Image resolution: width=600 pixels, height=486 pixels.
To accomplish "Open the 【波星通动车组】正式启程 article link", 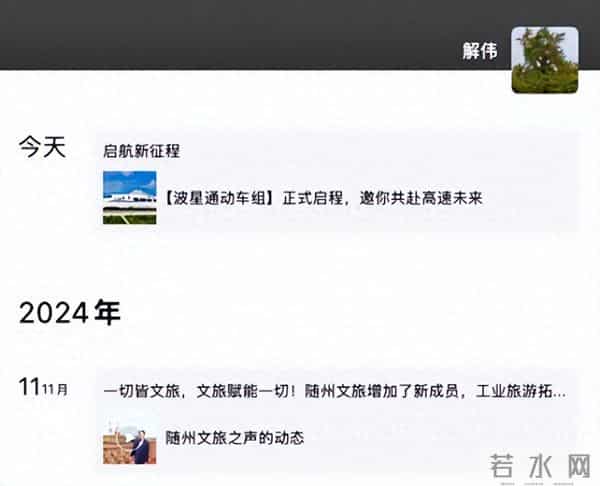I will tap(324, 198).
